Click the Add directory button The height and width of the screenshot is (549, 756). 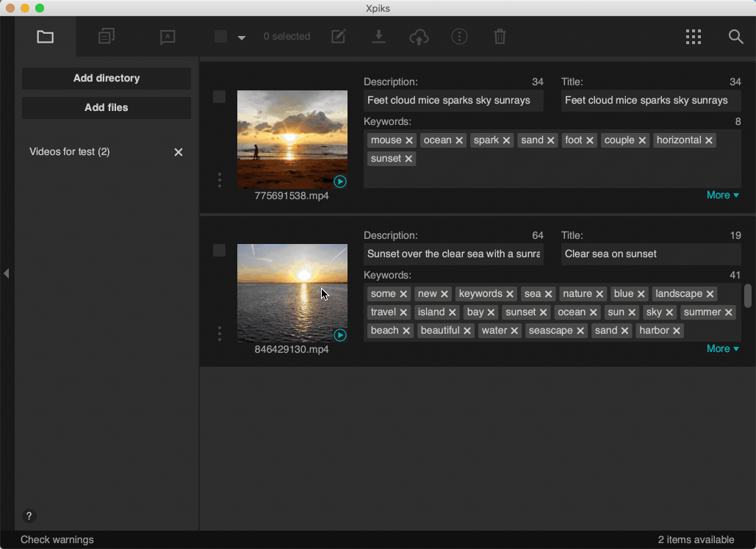[107, 79]
